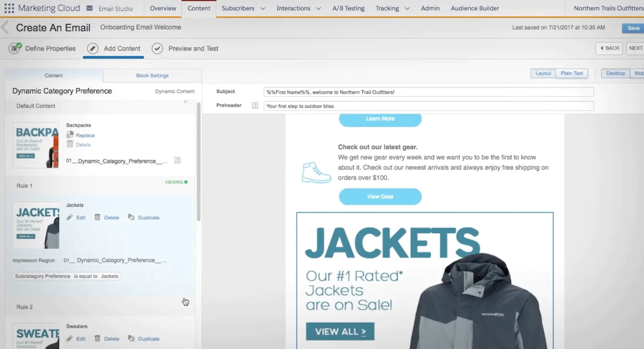Image resolution: width=644 pixels, height=349 pixels.
Task: Click the back arrow beside Create An Email
Action: pyautogui.click(x=5, y=27)
